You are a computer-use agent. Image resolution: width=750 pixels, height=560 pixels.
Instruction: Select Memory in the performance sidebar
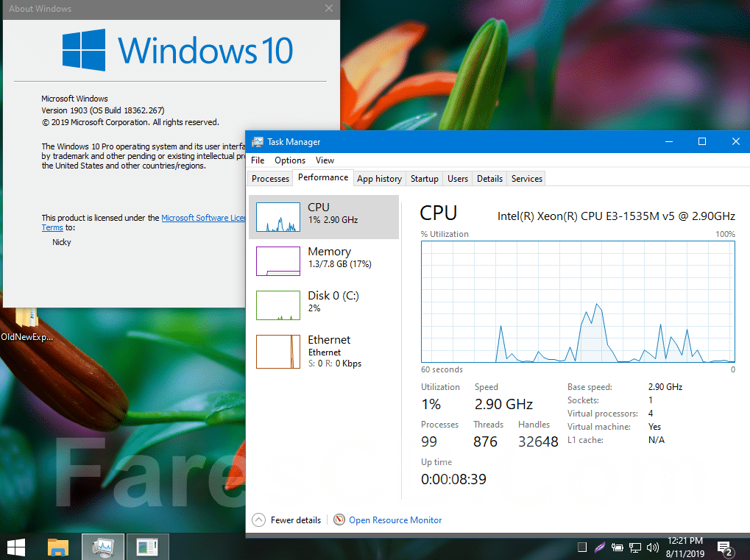tap(324, 260)
